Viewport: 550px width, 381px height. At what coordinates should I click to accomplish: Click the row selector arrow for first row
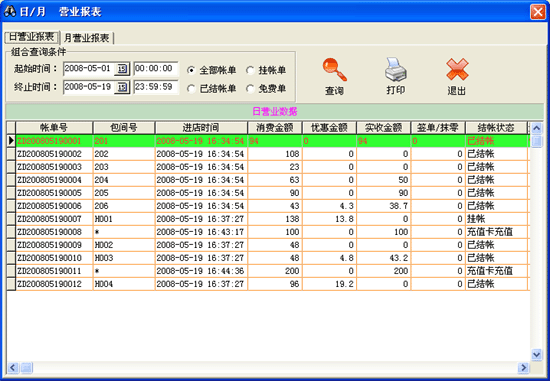click(x=11, y=141)
